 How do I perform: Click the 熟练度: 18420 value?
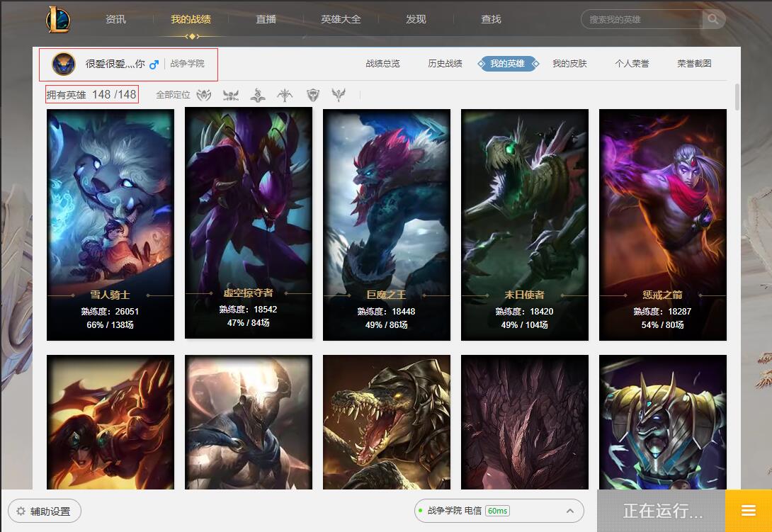click(524, 311)
